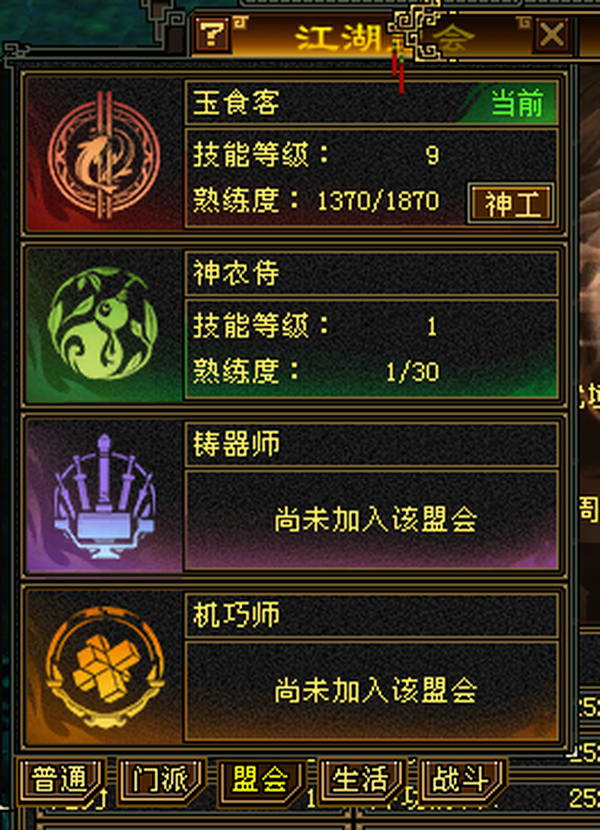Open the 生活 tab
Image resolution: width=600 pixels, height=830 pixels.
pyautogui.click(x=362, y=780)
